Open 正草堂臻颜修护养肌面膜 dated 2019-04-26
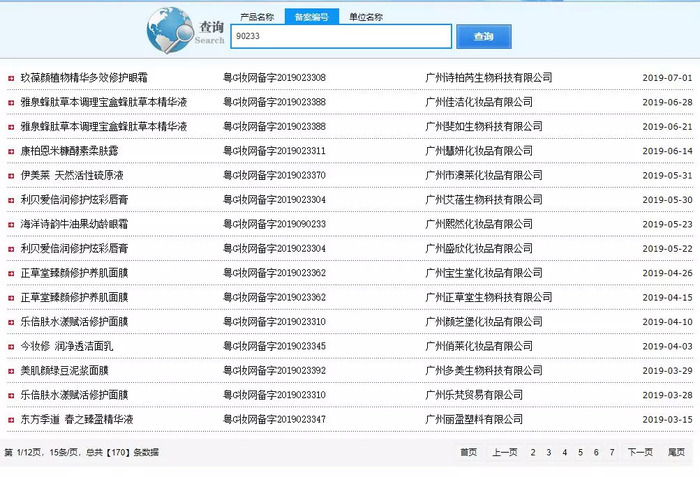Image resolution: width=700 pixels, height=477 pixels. click(x=74, y=273)
